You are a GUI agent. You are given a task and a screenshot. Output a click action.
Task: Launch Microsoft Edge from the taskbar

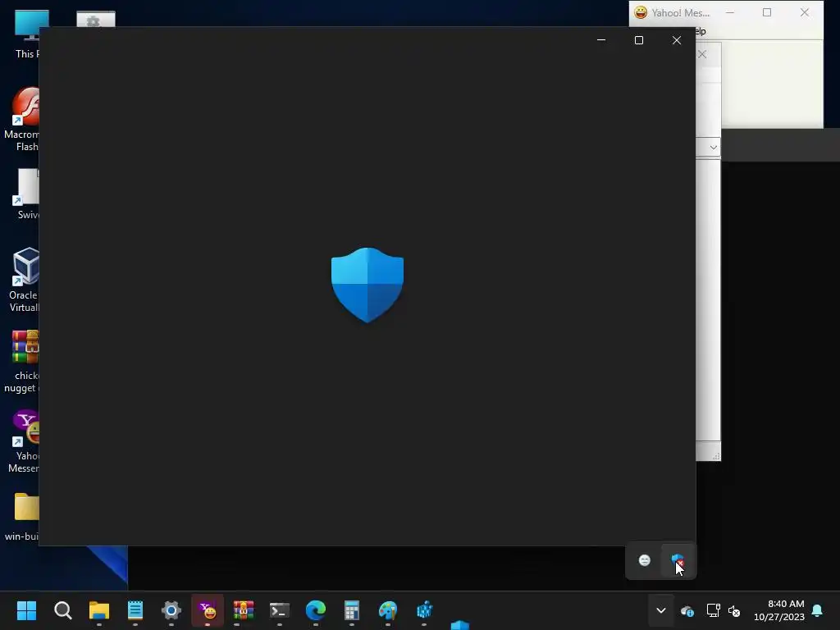(316, 610)
